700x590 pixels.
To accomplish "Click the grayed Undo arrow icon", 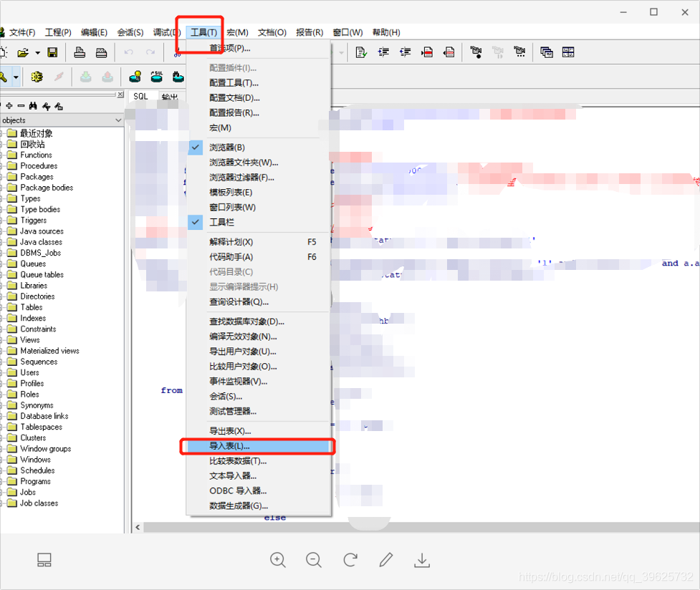I will pos(128,53).
